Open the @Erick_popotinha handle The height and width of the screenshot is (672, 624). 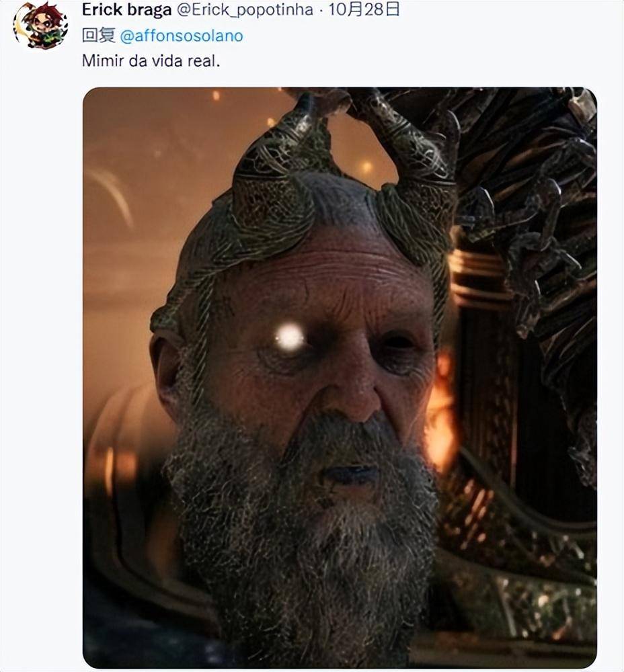coord(245,10)
